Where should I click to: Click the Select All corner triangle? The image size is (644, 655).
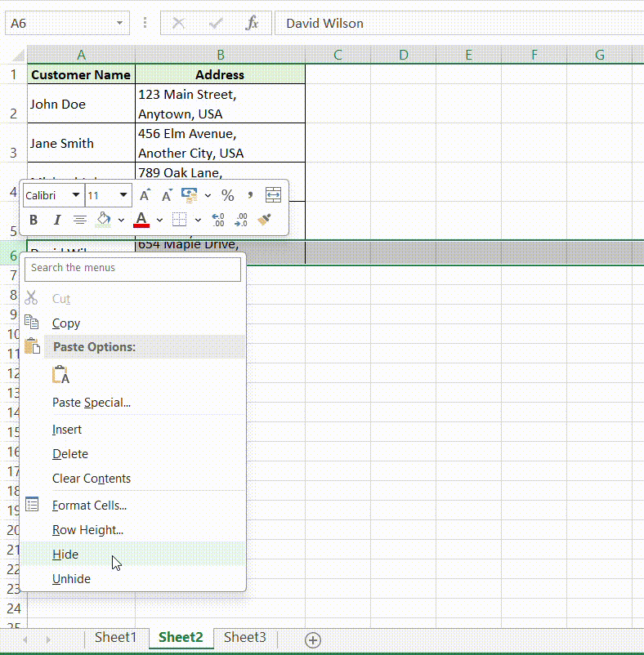pos(18,56)
